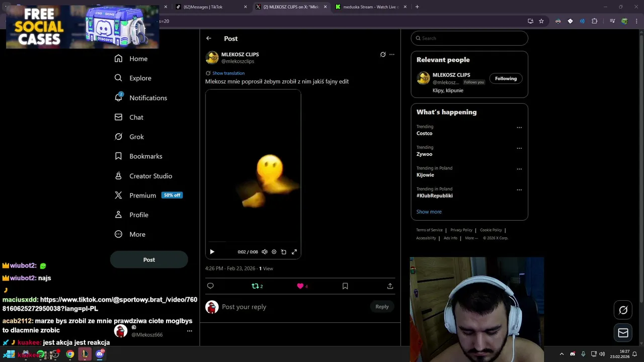644x362 pixels.
Task: Open account menu dots next to @Mlekosz666
Action: [190, 331]
